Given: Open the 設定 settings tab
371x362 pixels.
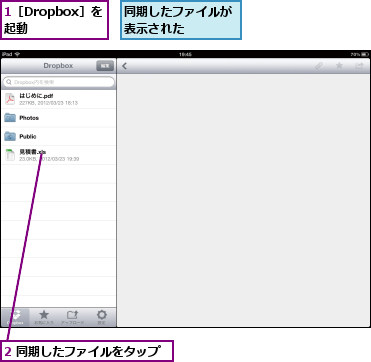Looking at the screenshot, I should [101, 317].
